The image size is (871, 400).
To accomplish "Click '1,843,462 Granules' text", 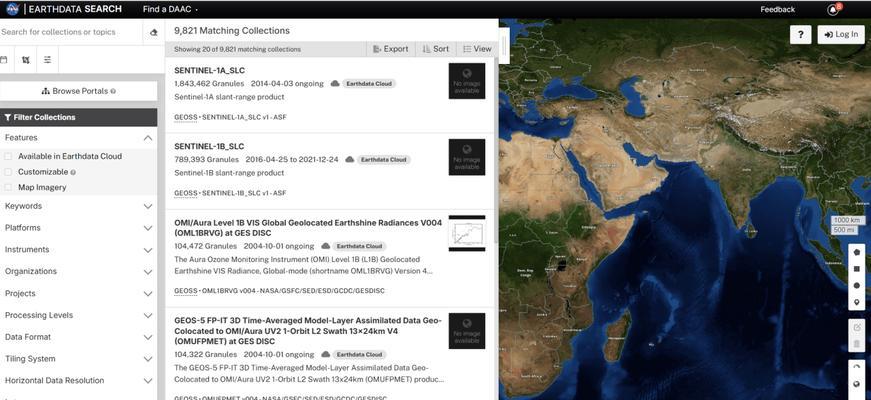I will [209, 84].
